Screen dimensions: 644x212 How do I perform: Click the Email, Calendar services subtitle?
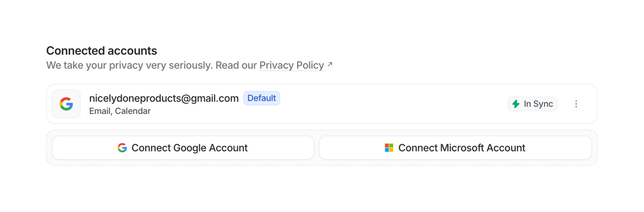120,111
